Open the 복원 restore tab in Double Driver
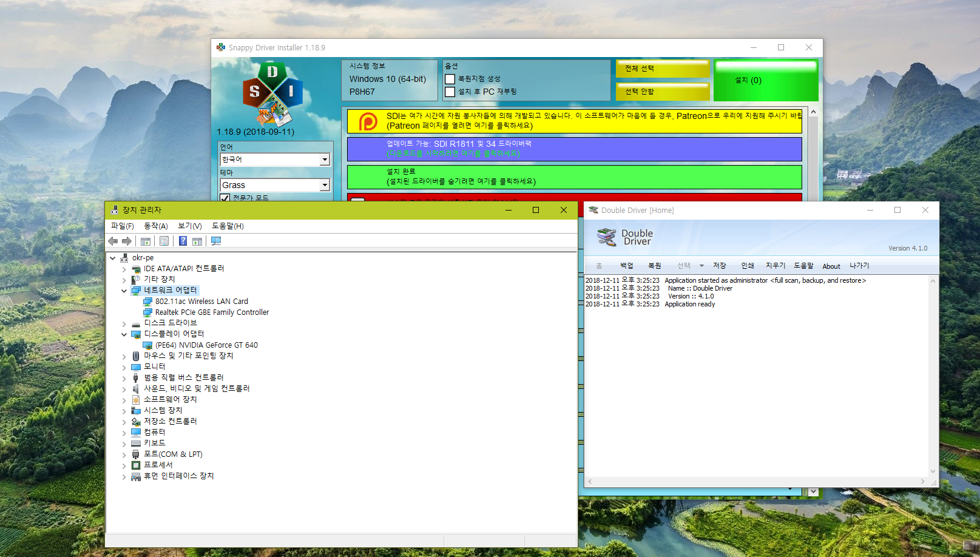980x557 pixels. (655, 266)
